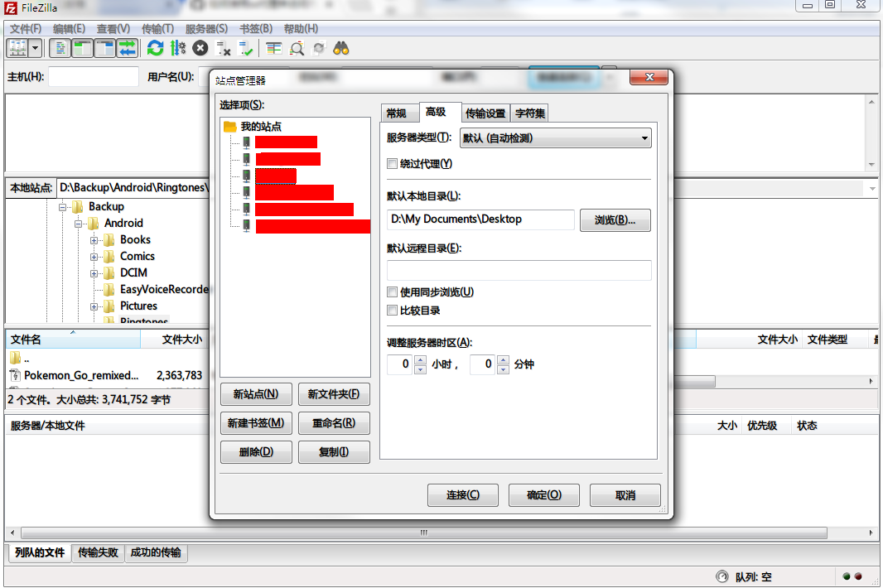Open 服务器(S) menu

click(207, 29)
